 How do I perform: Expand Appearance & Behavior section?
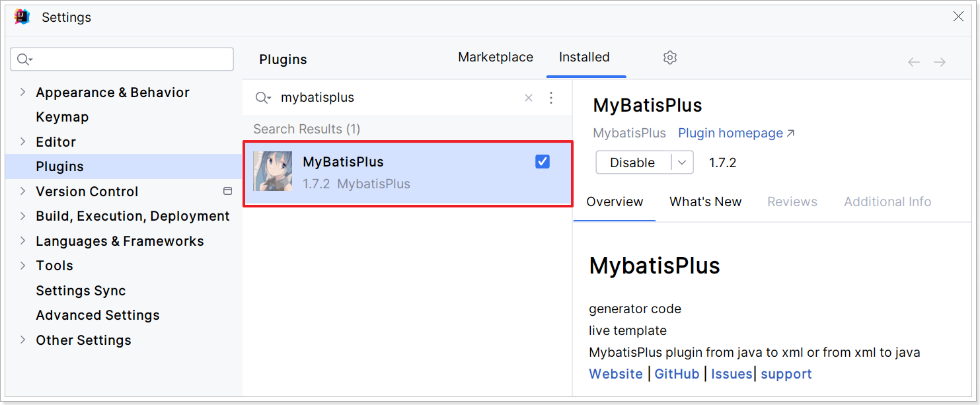23,92
